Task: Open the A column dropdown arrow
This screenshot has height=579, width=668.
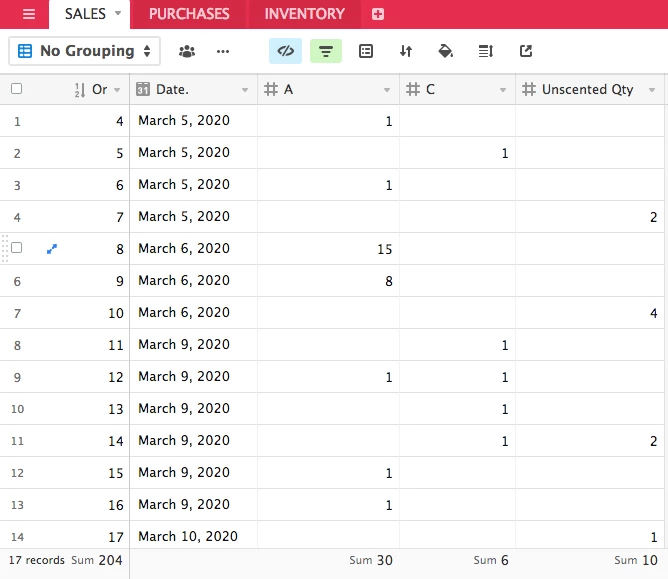Action: coord(387,90)
